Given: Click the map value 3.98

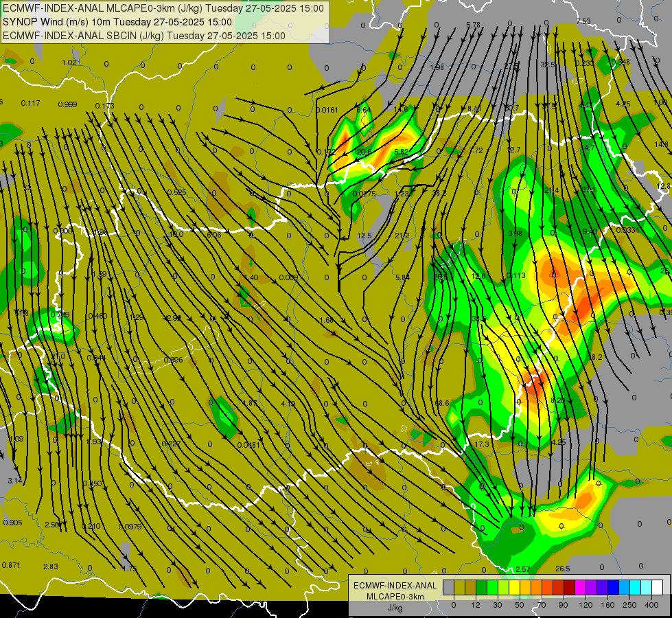Looking at the screenshot, I should [x=515, y=233].
